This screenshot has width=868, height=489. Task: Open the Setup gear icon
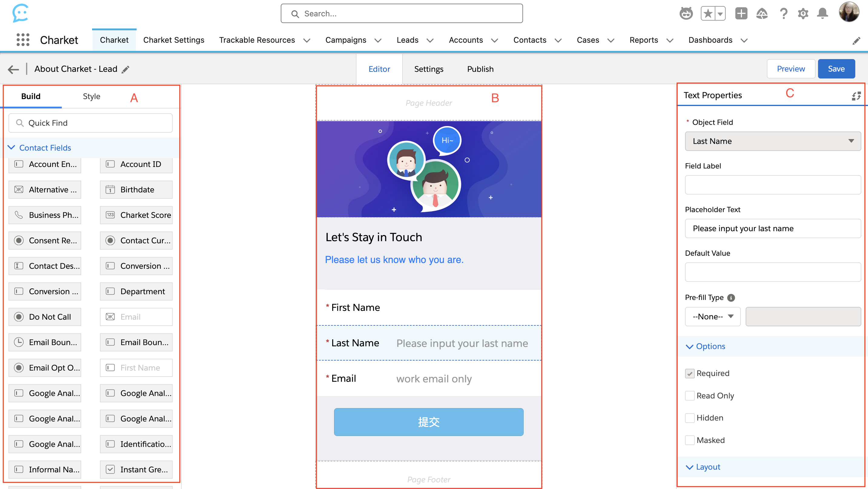[x=803, y=13]
